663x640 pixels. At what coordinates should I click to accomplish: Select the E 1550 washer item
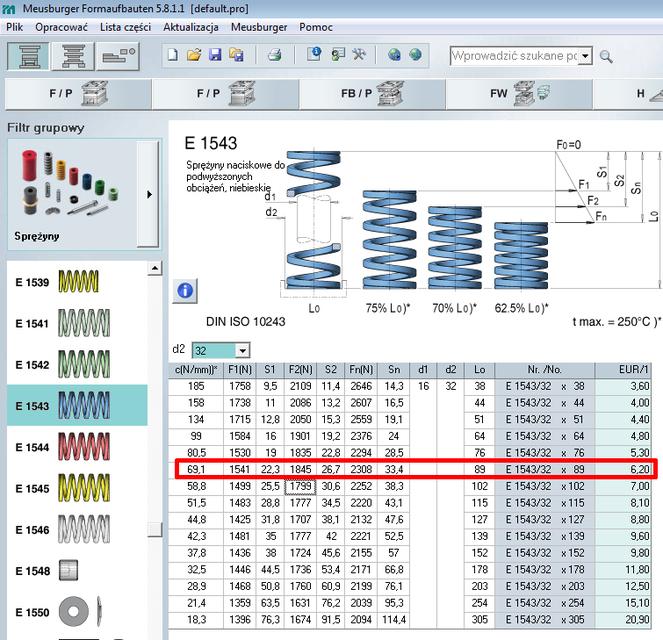pos(77,612)
